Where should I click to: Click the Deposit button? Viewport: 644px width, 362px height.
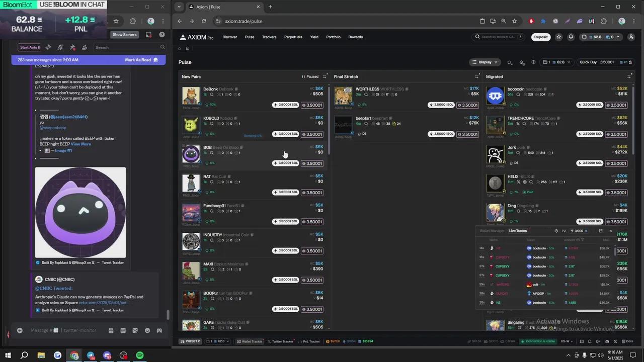point(541,37)
